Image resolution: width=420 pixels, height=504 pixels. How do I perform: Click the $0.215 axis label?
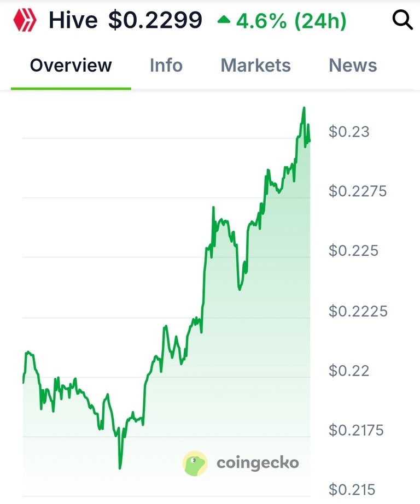click(x=352, y=490)
